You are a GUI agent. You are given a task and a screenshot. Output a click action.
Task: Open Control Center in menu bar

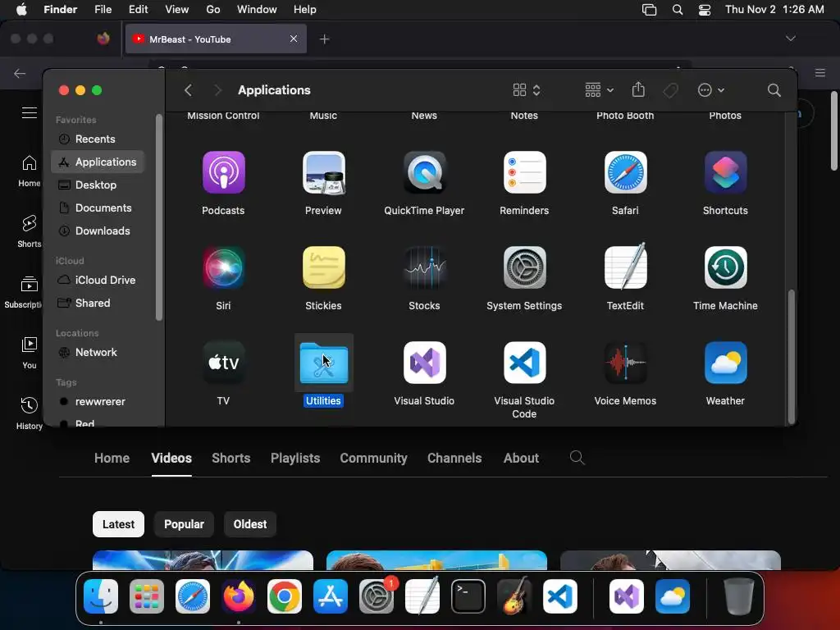[705, 10]
